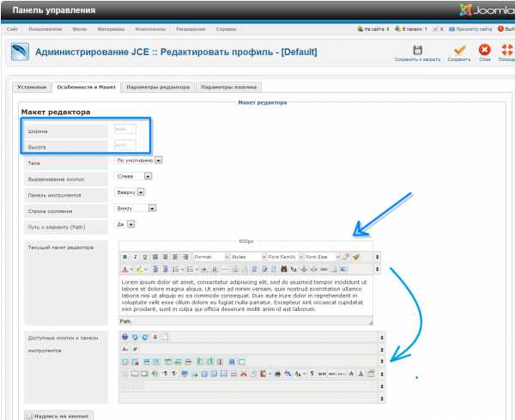Open the button alignment dropdown 'Слева'

coord(134,176)
